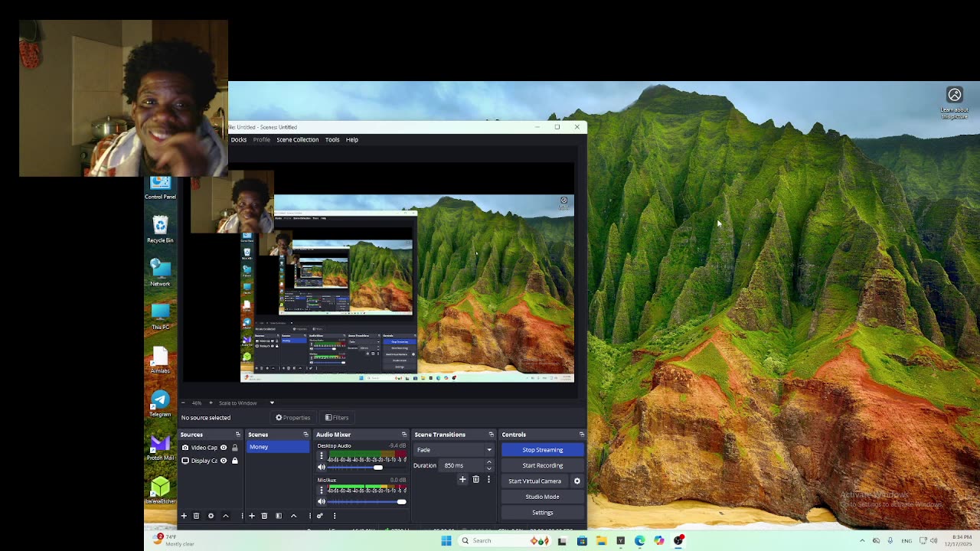Zoom in the preview with plus
Screen dimensions: 980x551
click(211, 403)
